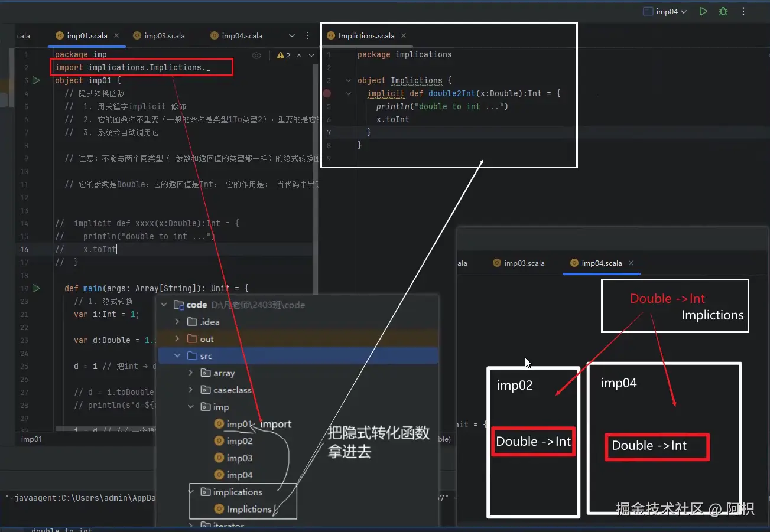
Task: Start debugging with the bug icon
Action: point(723,11)
